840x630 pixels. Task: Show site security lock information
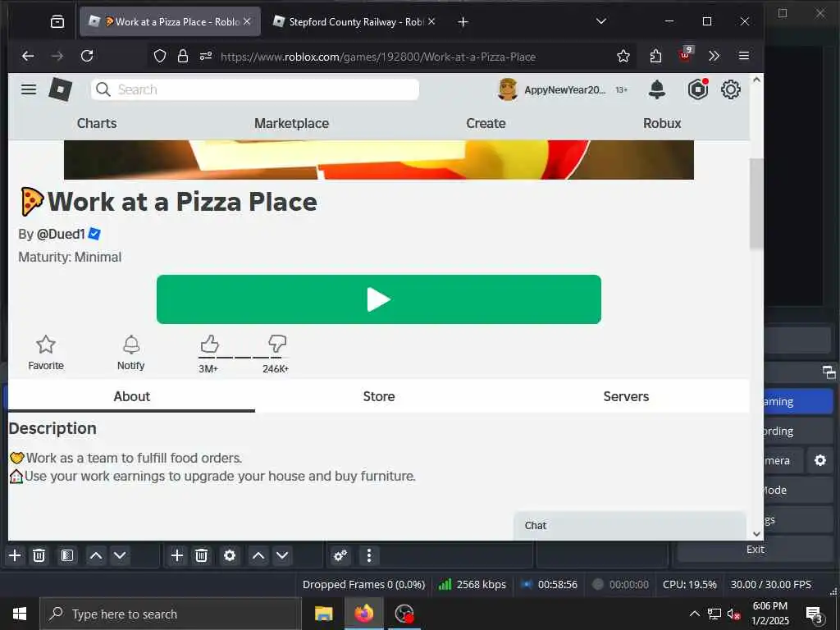(x=183, y=57)
